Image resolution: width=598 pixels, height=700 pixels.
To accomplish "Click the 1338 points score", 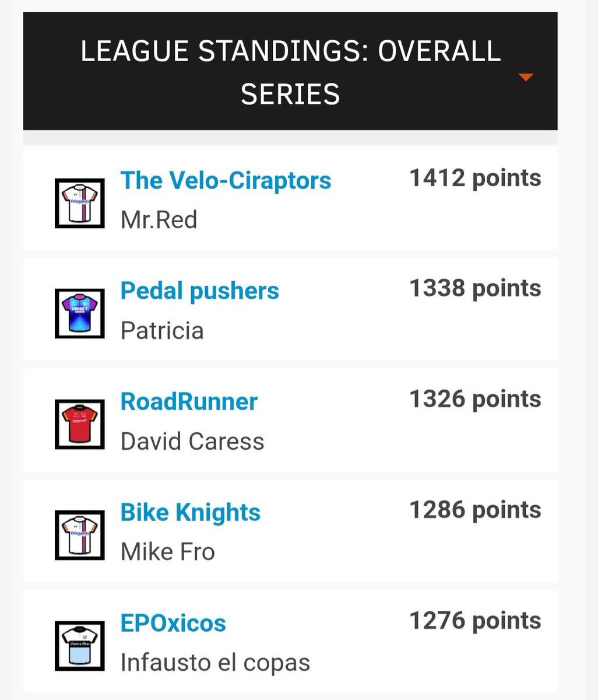I will [x=475, y=288].
